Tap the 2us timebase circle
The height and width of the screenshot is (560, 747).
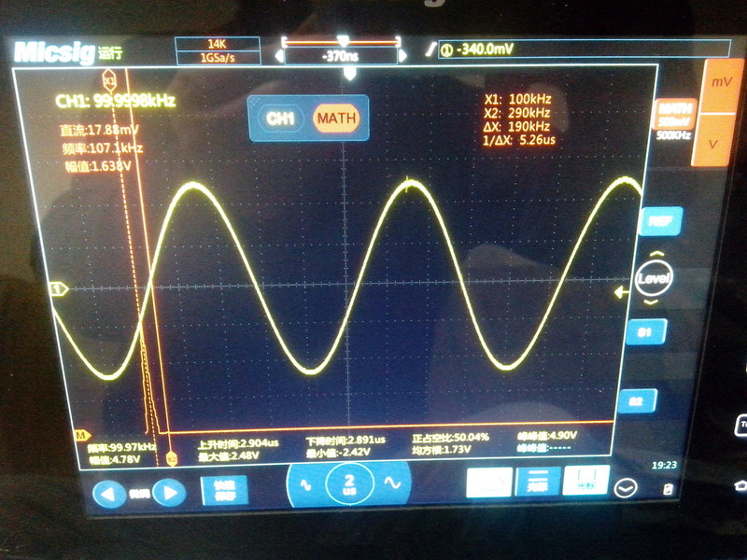348,484
